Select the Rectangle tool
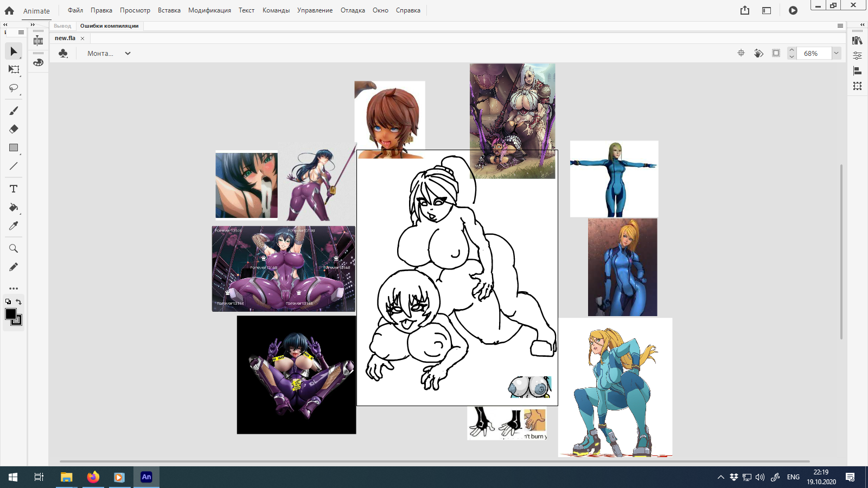Image resolution: width=868 pixels, height=488 pixels. click(x=14, y=147)
